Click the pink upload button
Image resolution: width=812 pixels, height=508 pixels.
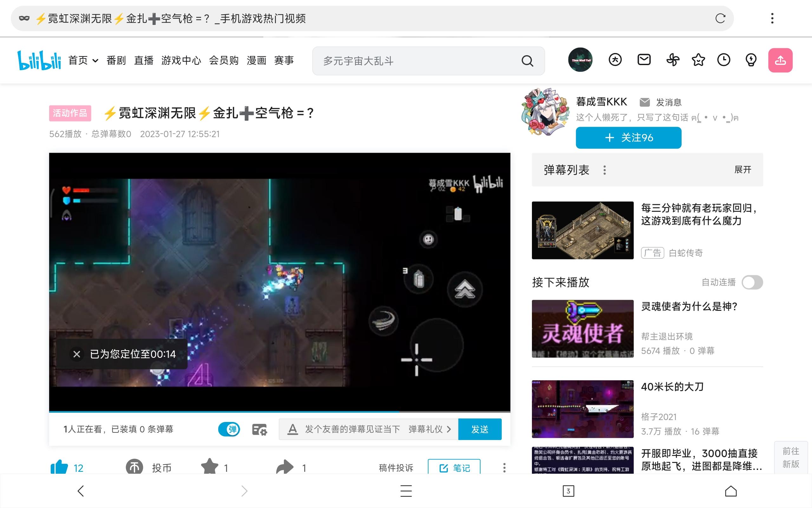pyautogui.click(x=780, y=60)
